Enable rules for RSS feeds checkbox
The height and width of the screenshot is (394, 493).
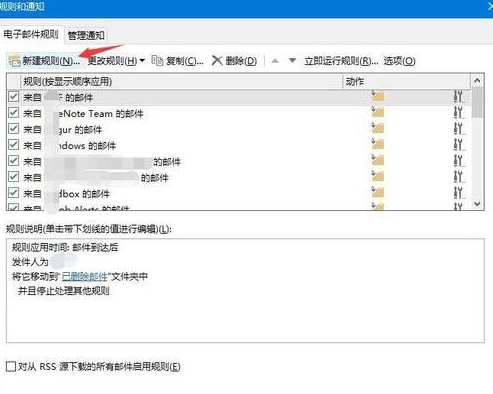click(11, 367)
